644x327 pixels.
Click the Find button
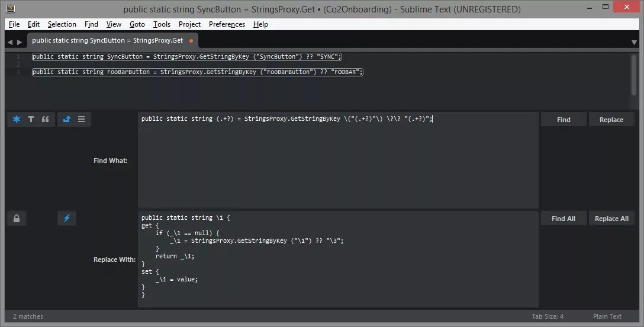tap(563, 120)
